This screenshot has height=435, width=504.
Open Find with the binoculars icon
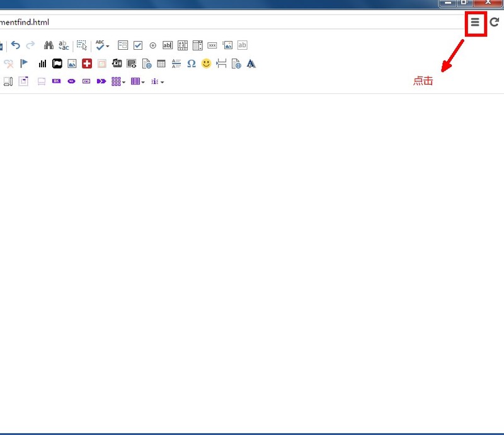49,45
